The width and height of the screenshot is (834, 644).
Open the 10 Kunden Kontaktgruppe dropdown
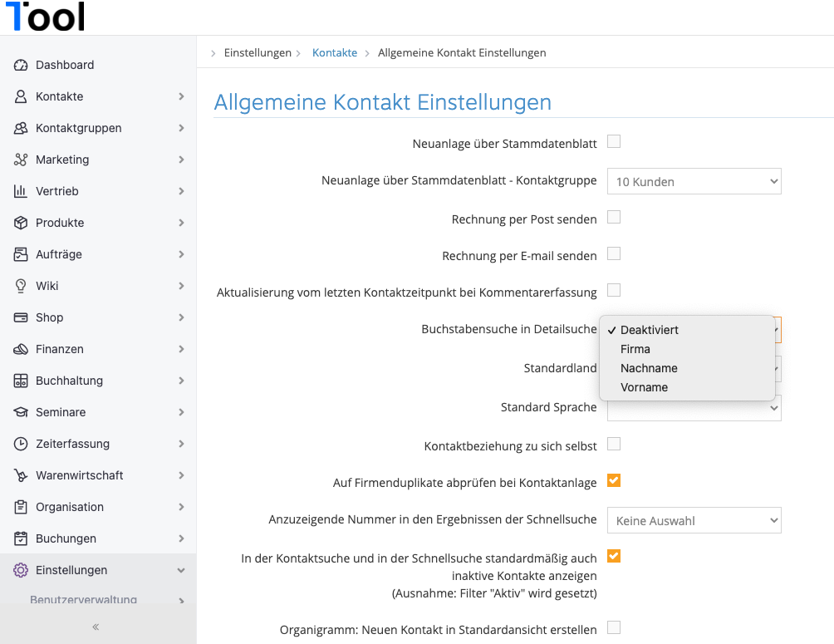click(x=694, y=181)
